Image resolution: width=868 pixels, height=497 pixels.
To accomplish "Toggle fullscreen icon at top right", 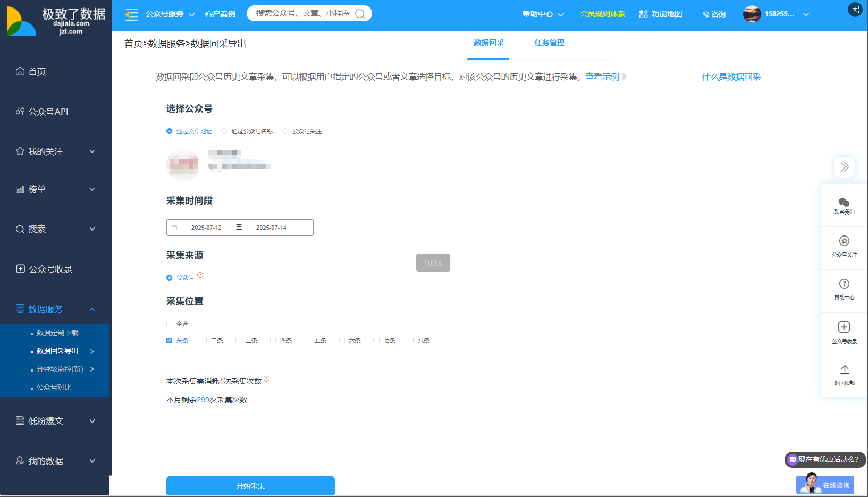I will (855, 10).
